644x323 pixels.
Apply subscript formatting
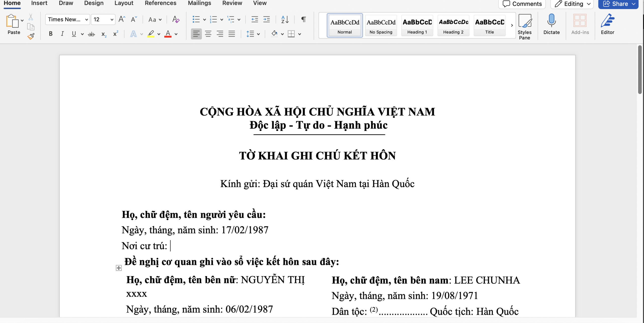(x=104, y=34)
